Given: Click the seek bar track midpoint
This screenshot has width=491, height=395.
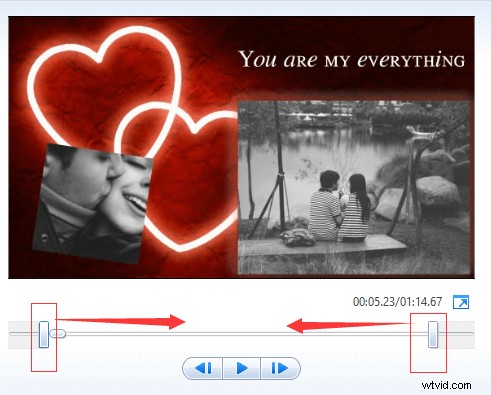Looking at the screenshot, I should [x=241, y=333].
